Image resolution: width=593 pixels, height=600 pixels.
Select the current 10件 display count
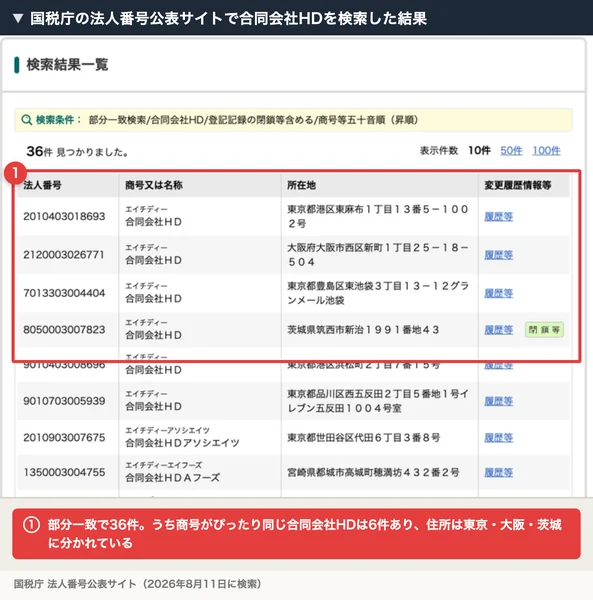pos(479,151)
